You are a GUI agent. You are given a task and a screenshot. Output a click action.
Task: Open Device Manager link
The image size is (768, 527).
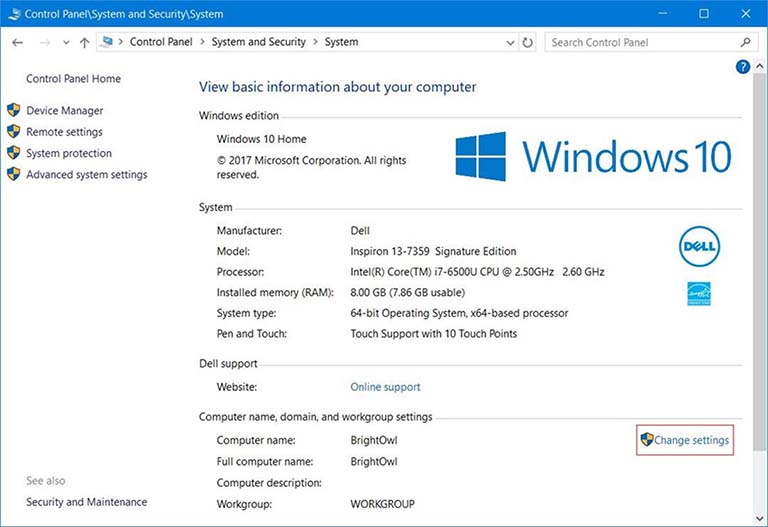(x=65, y=111)
